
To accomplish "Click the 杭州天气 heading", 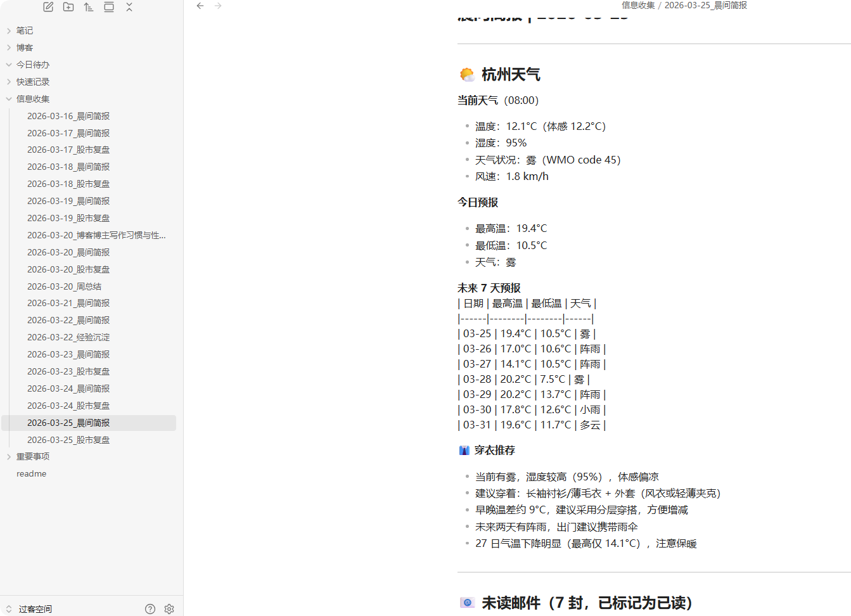I will click(x=511, y=75).
